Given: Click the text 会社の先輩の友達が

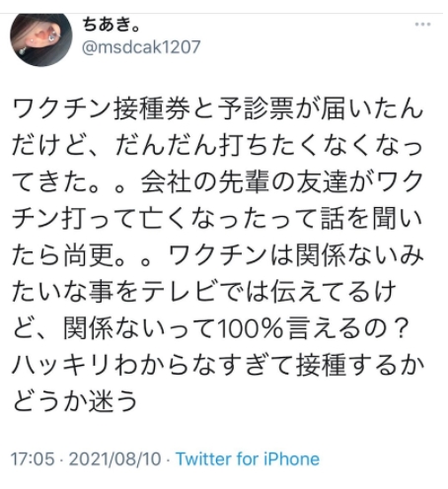Looking at the screenshot, I should point(259,182).
